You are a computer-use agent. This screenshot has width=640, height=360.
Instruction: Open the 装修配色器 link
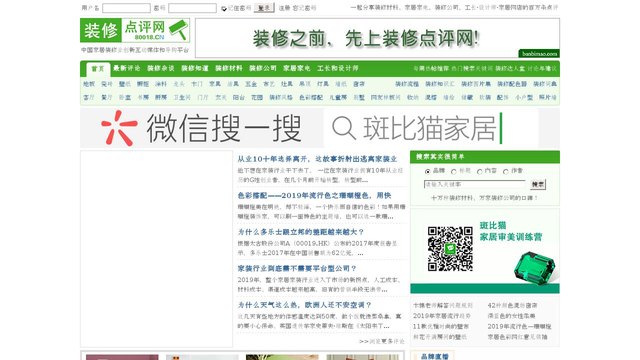[512, 84]
